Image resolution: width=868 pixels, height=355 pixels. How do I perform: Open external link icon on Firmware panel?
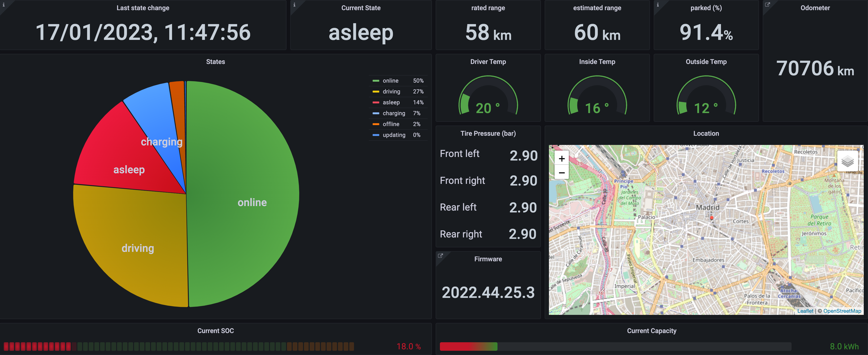pyautogui.click(x=440, y=256)
